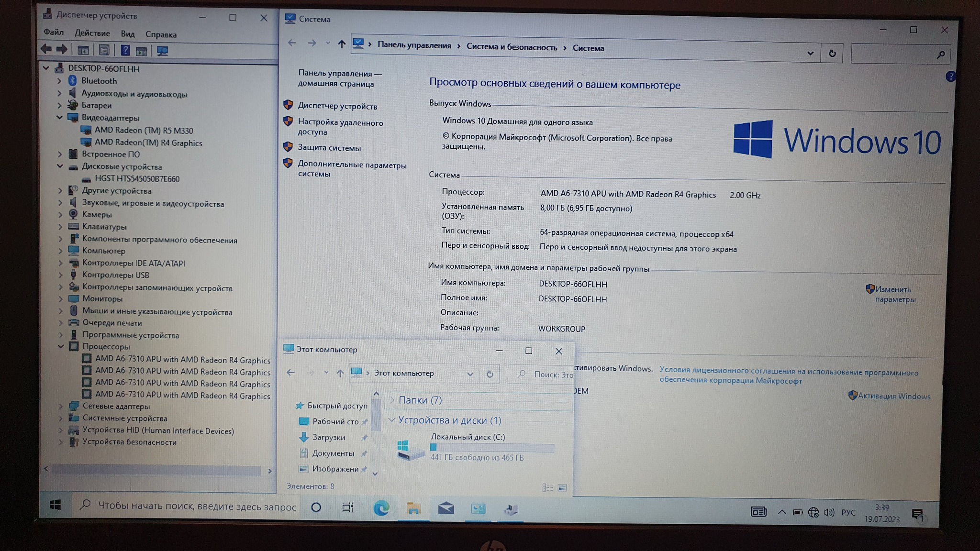Open the Защита системы link
Image resolution: width=980 pixels, height=551 pixels.
tap(329, 148)
